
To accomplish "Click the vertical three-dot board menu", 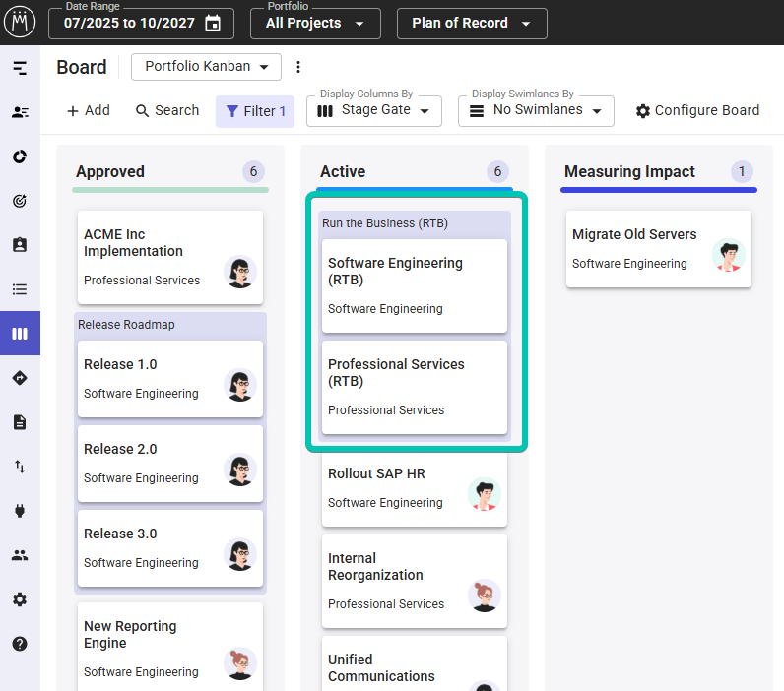I will click(298, 67).
